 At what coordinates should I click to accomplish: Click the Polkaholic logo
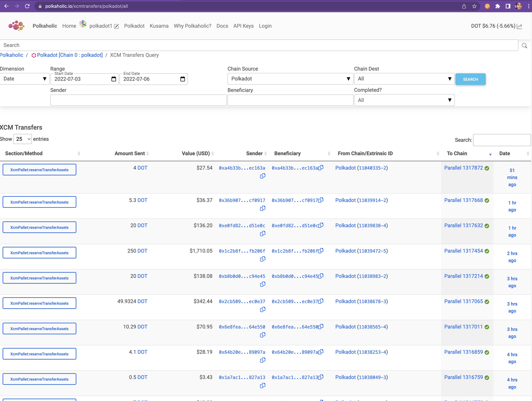point(16,26)
